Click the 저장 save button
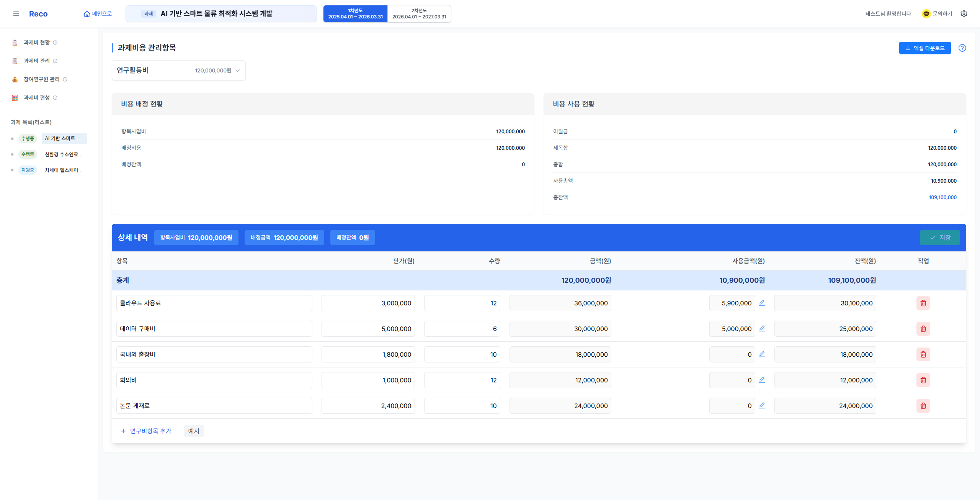980x500 pixels. 940,238
